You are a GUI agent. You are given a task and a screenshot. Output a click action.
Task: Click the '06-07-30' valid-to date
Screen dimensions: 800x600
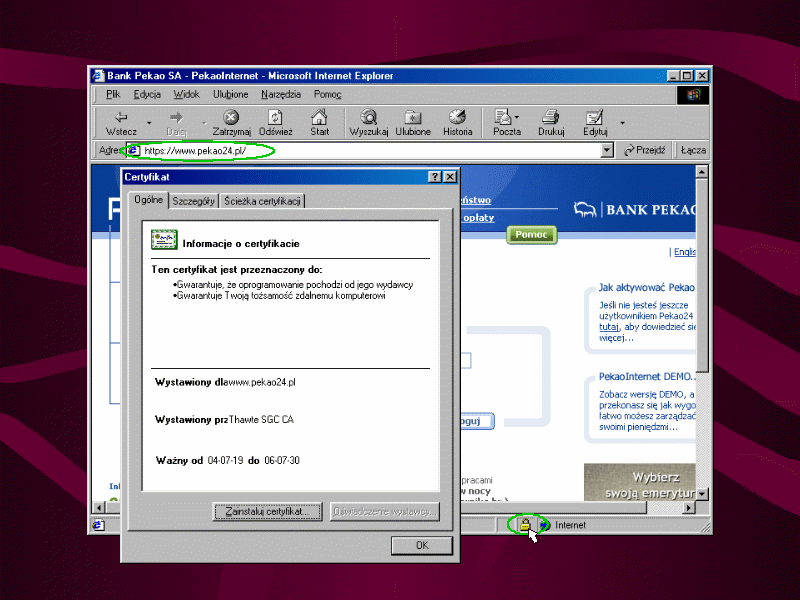click(282, 460)
